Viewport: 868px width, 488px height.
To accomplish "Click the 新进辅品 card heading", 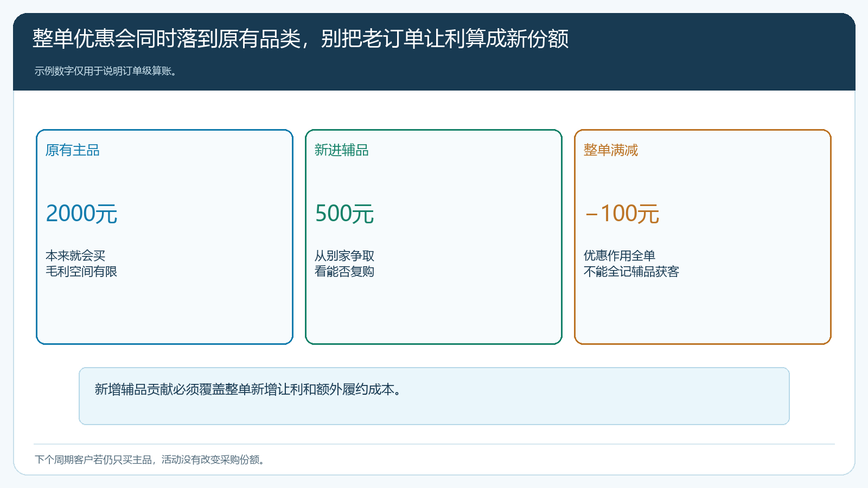I will [342, 150].
